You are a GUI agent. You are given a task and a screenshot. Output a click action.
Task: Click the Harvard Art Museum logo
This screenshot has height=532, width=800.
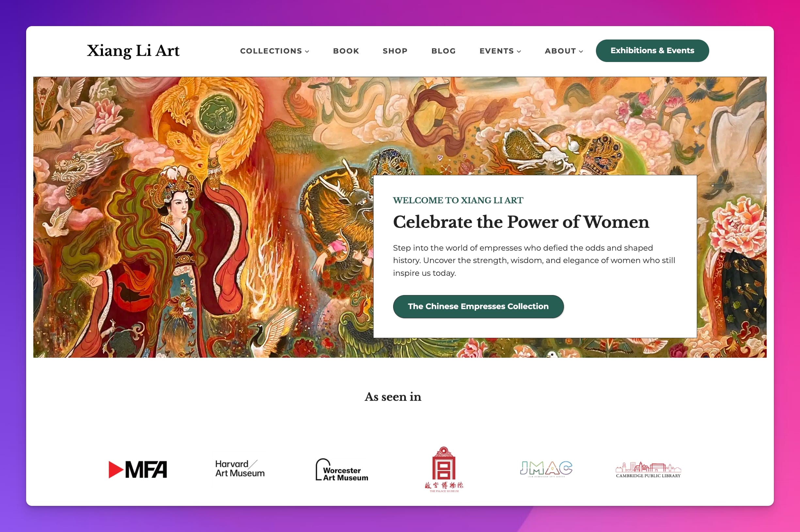(240, 469)
